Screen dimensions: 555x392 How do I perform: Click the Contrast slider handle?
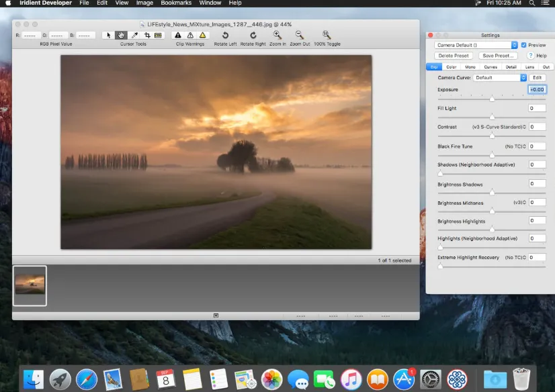pyautogui.click(x=492, y=136)
